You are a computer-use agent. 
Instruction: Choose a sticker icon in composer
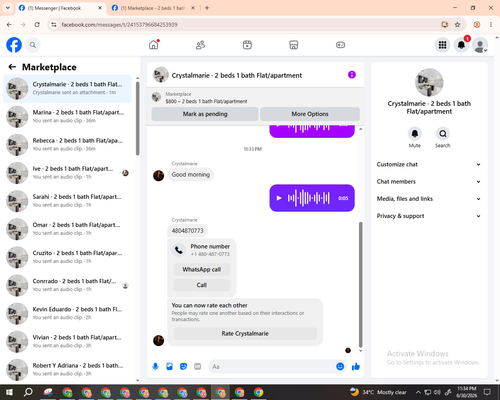(x=183, y=367)
